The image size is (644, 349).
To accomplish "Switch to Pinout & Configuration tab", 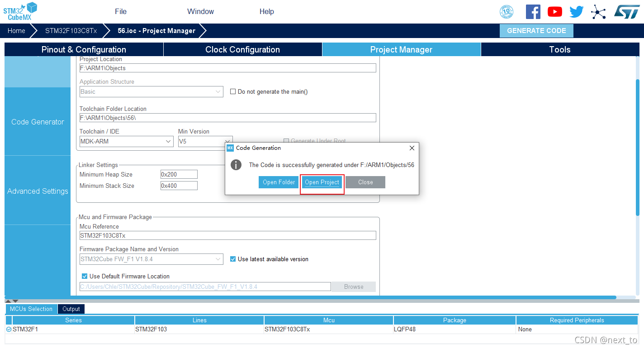I will click(84, 49).
